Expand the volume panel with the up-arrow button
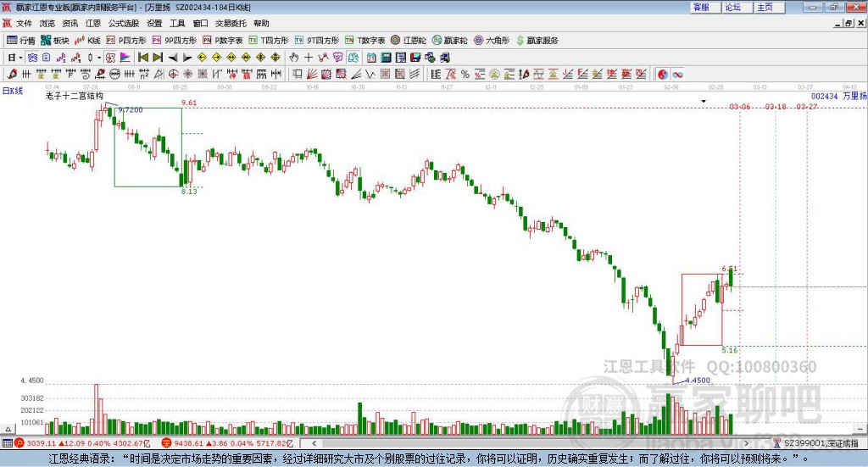 [8, 428]
